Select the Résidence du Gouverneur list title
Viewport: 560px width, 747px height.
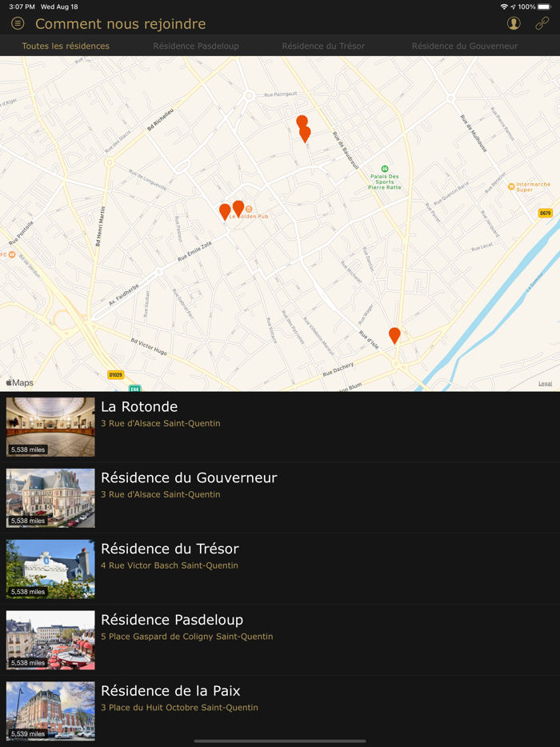[190, 477]
